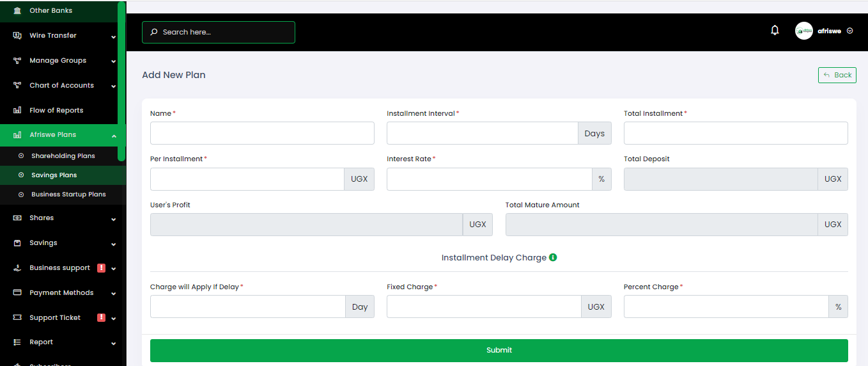Click the disabled Total Mature Amount field

pos(662,225)
